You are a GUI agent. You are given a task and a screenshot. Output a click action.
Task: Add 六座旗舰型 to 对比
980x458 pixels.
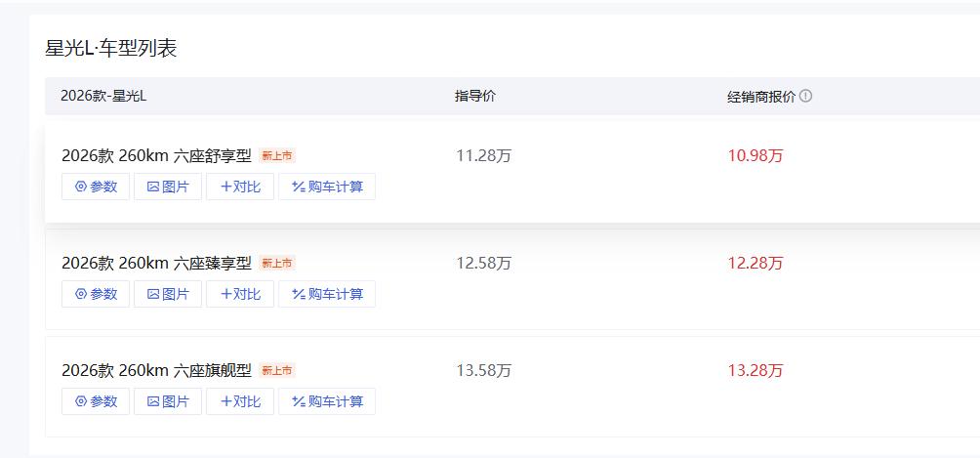pos(240,401)
